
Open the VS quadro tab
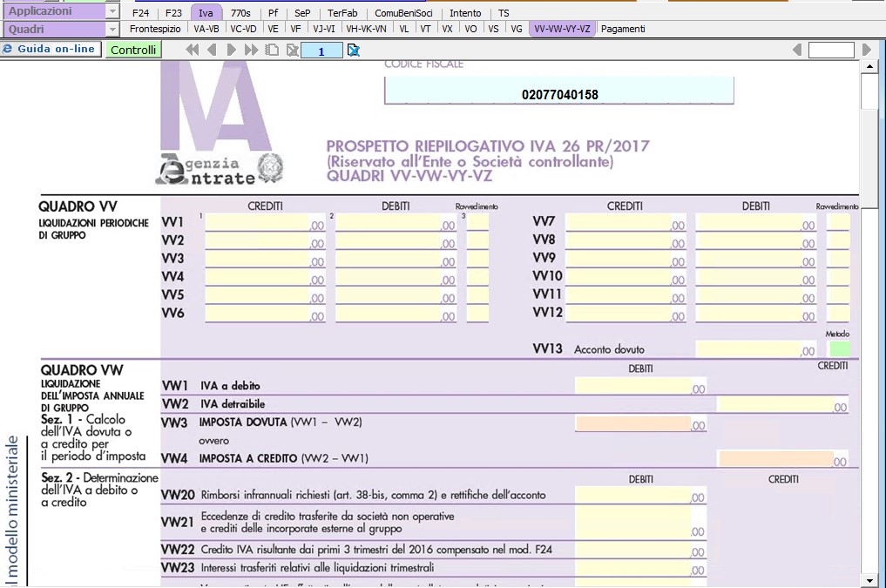coord(493,29)
